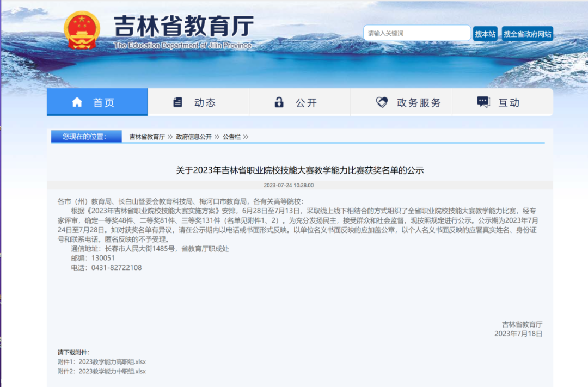Click the 吉林省教育厅 site title banner

click(x=183, y=26)
